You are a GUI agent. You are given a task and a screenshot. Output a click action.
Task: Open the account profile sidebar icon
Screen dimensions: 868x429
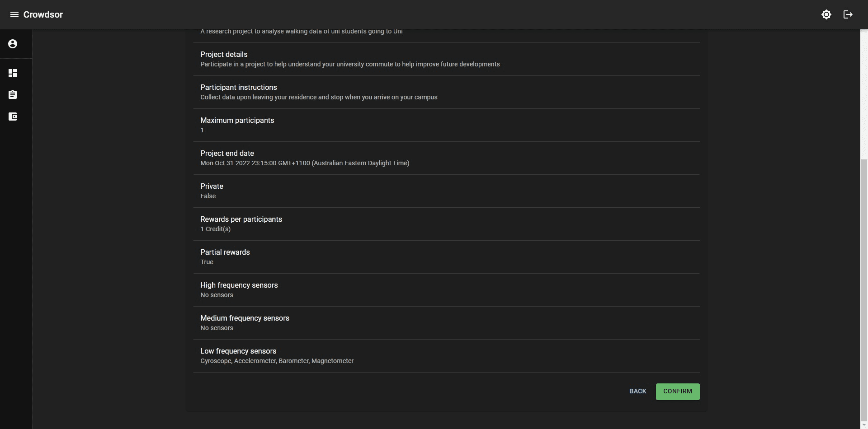pyautogui.click(x=13, y=44)
